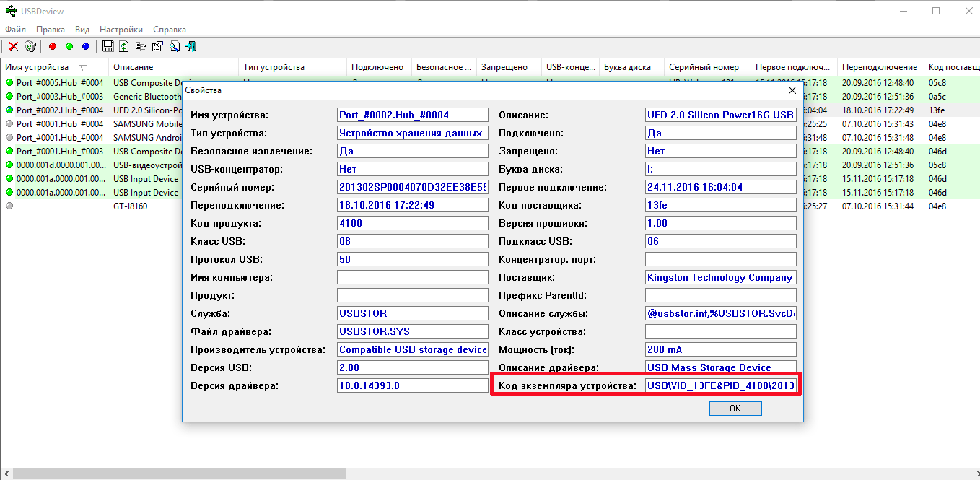Open the Настройки menu
This screenshot has width=980, height=480.
pos(121,30)
